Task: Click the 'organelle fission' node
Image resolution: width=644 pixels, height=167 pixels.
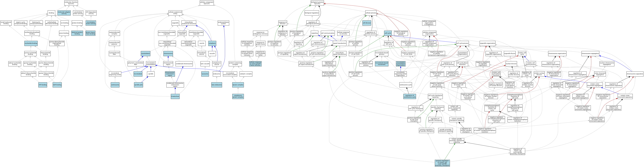Action: [x=509, y=54]
